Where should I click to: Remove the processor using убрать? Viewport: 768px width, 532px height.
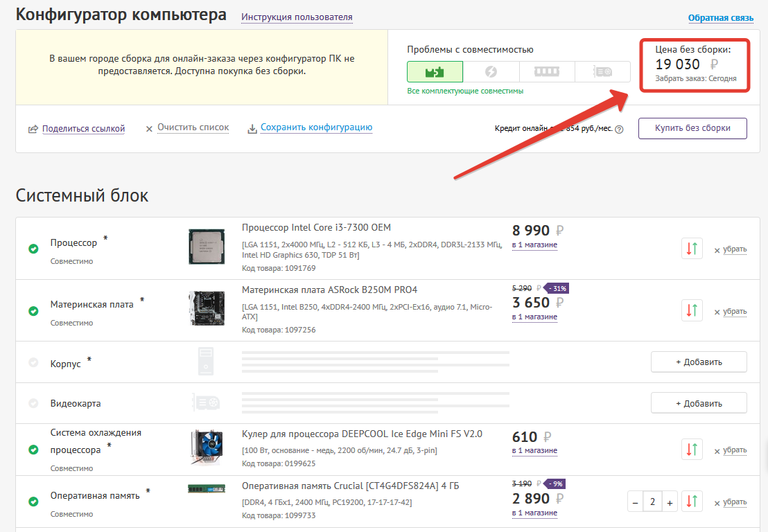[735, 250]
